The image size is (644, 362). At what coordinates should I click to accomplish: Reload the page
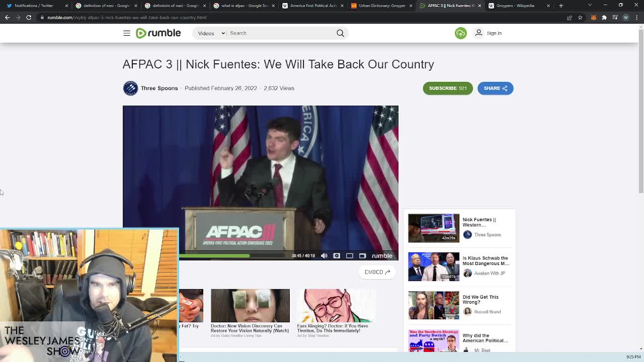coord(29,17)
